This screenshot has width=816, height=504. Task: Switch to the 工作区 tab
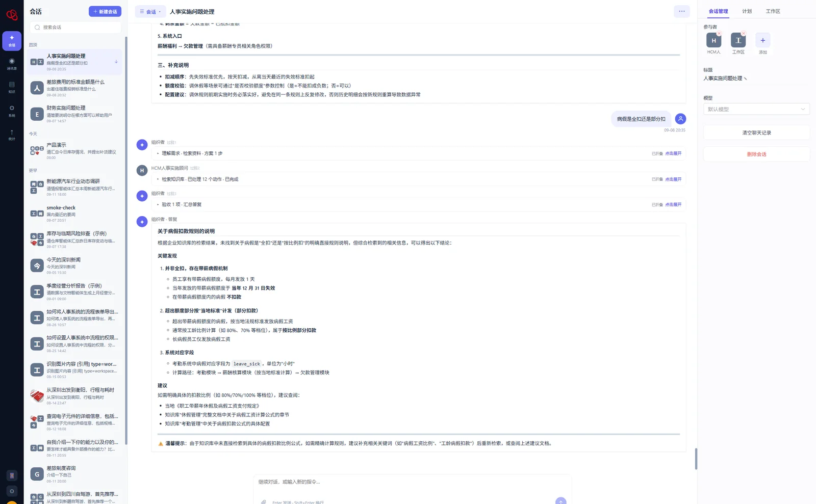tap(773, 11)
